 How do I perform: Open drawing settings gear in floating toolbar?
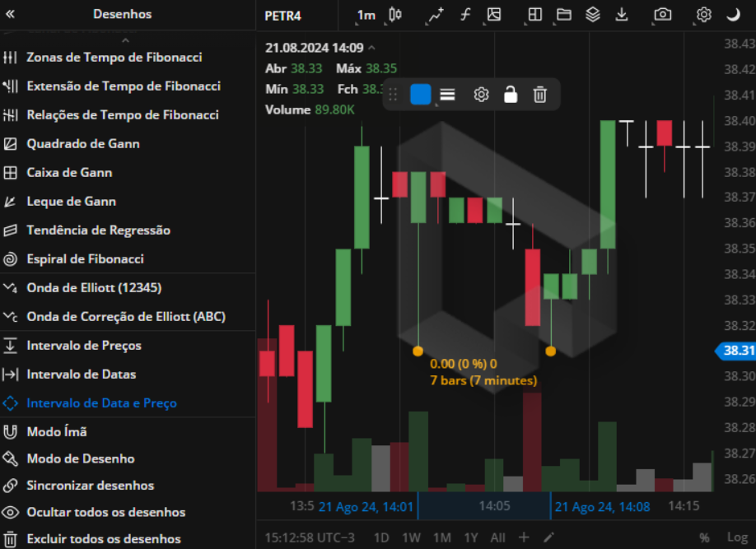[481, 95]
